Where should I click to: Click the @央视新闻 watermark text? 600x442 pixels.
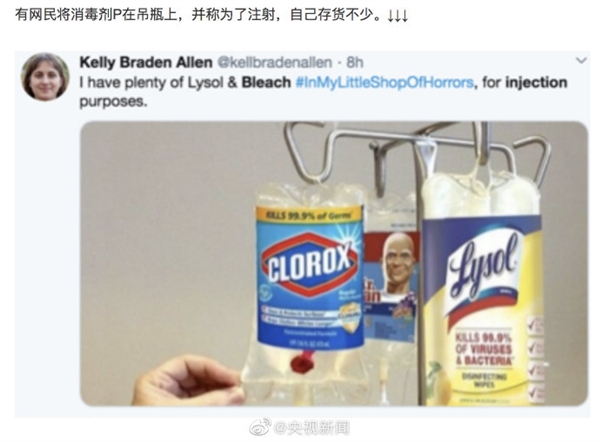[x=311, y=427]
